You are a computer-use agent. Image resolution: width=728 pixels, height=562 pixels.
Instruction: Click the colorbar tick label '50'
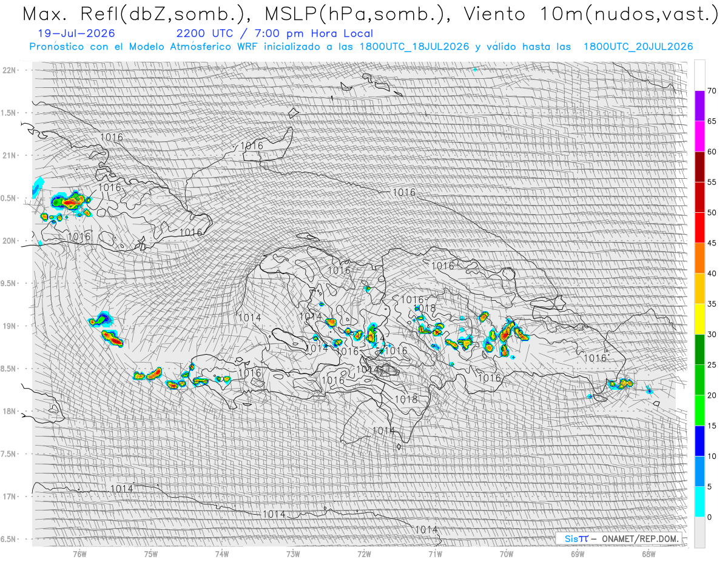pos(712,213)
